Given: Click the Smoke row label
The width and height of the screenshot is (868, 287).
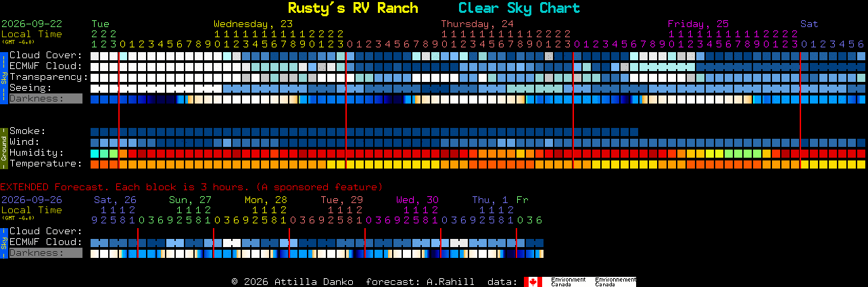Looking at the screenshot, I should pos(27,131).
